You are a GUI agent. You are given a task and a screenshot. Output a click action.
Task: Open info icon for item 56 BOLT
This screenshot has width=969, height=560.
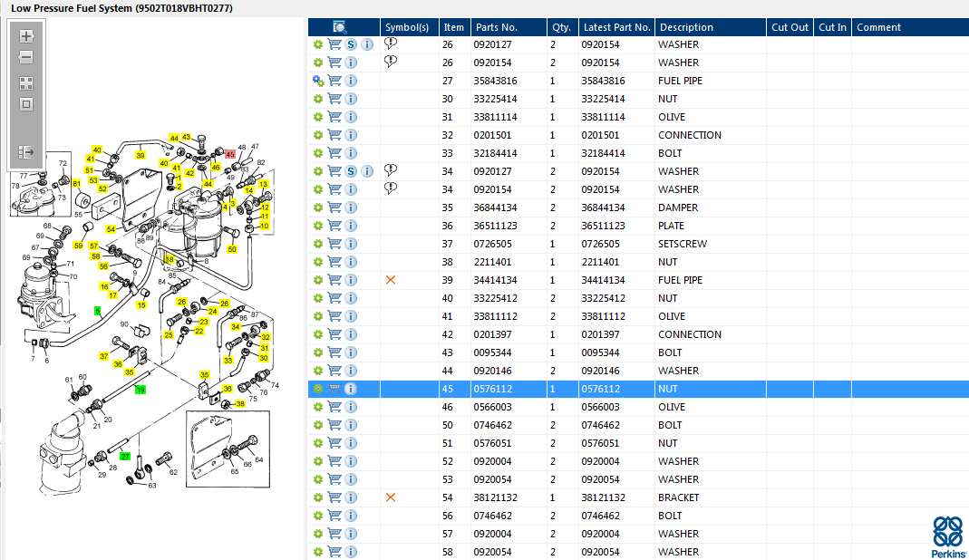pyautogui.click(x=351, y=516)
